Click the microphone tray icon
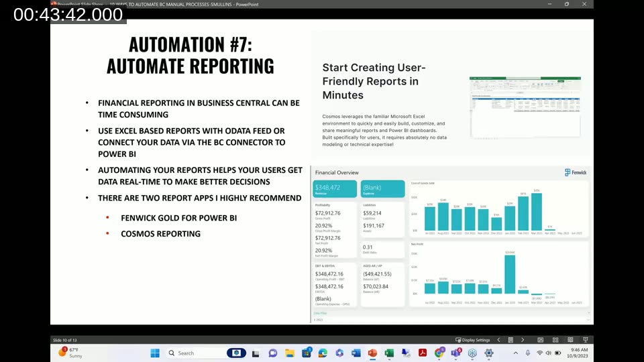The height and width of the screenshot is (362, 644). [x=528, y=353]
